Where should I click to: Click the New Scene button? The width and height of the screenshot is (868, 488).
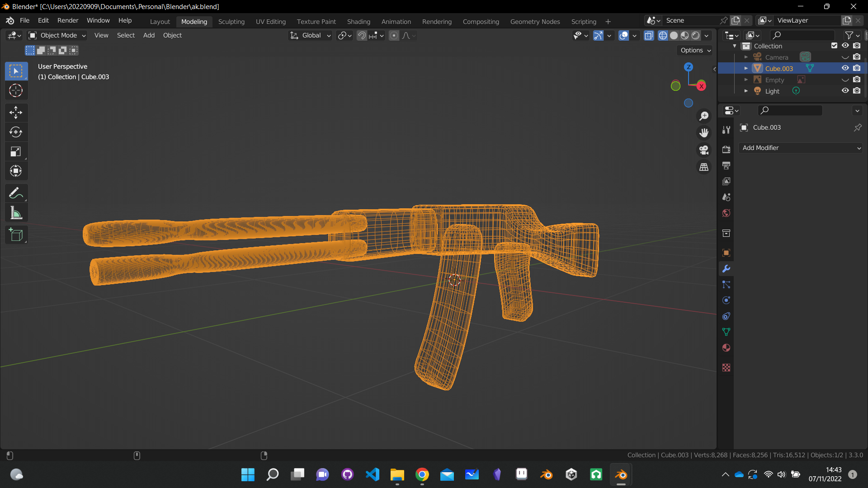736,20
